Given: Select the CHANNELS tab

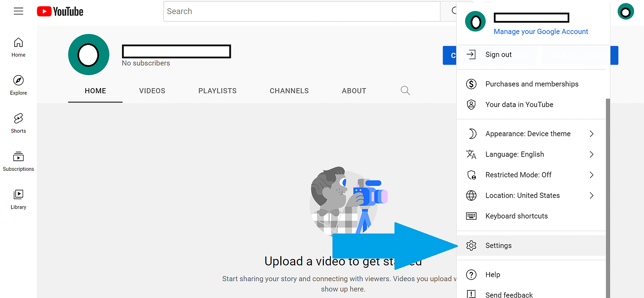Looking at the screenshot, I should (x=289, y=91).
